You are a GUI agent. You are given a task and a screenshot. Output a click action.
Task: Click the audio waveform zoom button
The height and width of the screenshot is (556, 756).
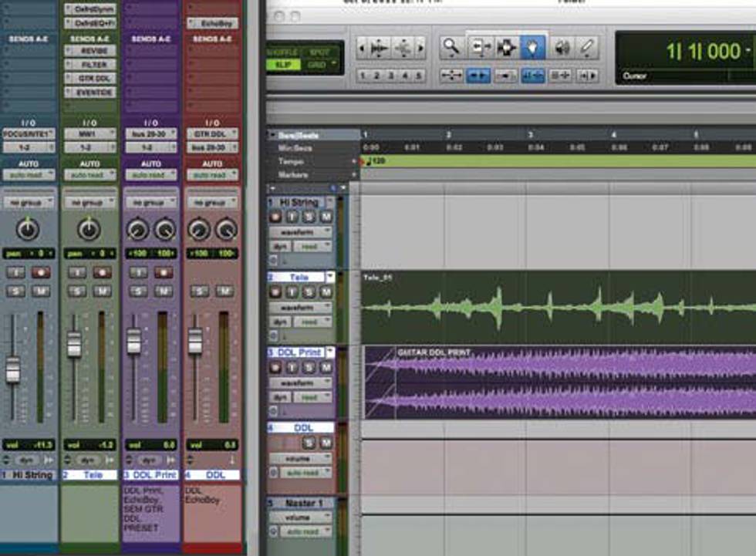380,48
